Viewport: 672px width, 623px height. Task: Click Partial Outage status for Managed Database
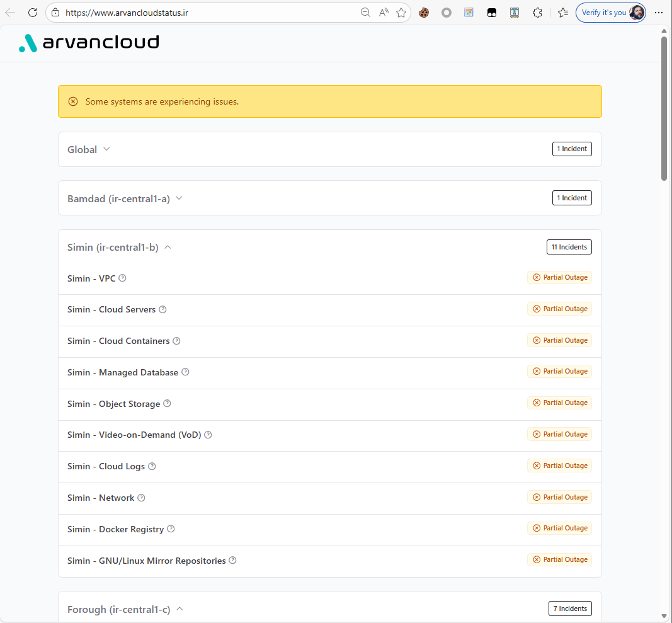pos(560,371)
